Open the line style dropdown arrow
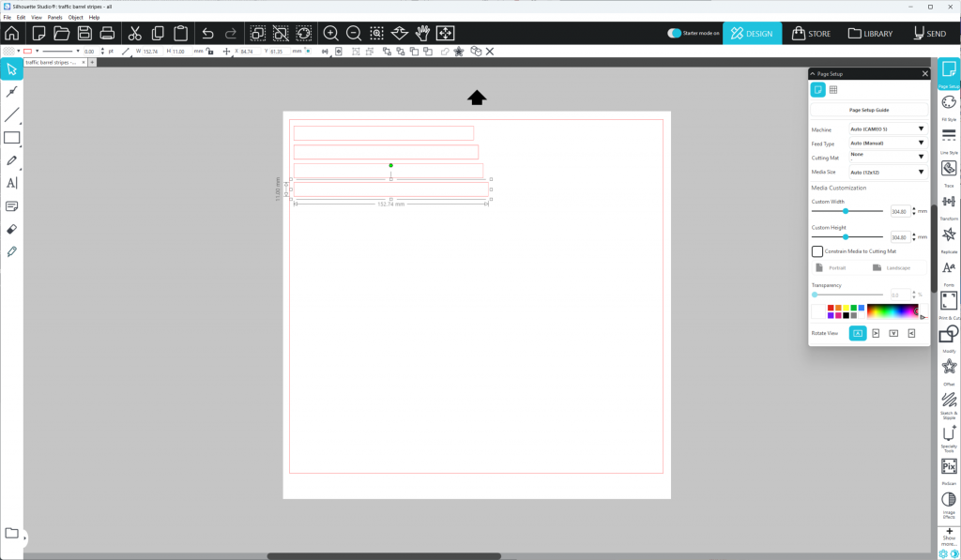961x560 pixels. pyautogui.click(x=78, y=52)
